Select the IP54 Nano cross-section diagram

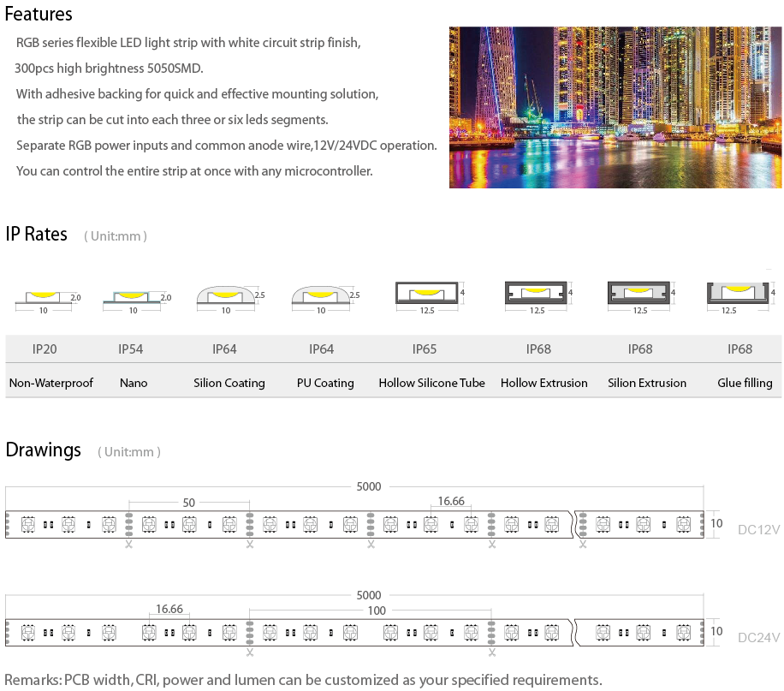(134, 296)
